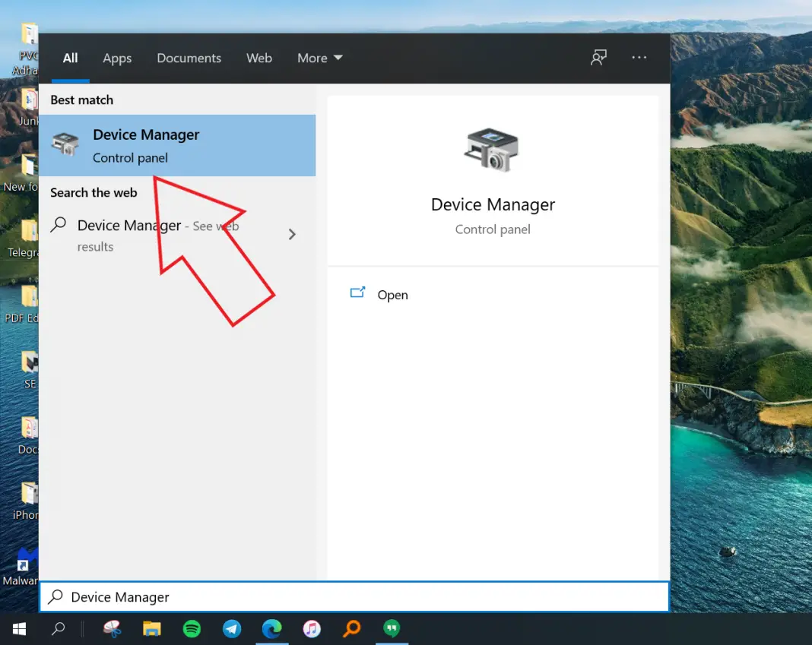Viewport: 812px width, 645px height.
Task: Switch to the Apps tab
Action: click(x=117, y=58)
